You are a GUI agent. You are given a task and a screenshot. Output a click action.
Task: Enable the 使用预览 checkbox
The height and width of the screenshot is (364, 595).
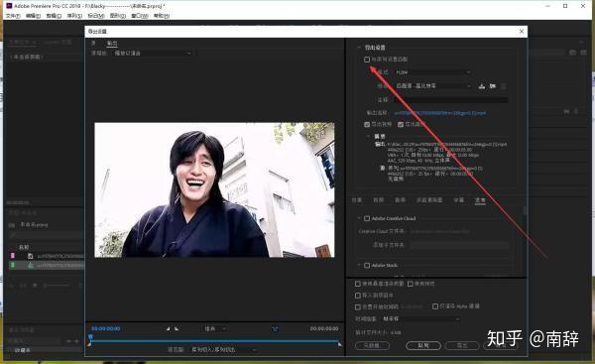411,284
